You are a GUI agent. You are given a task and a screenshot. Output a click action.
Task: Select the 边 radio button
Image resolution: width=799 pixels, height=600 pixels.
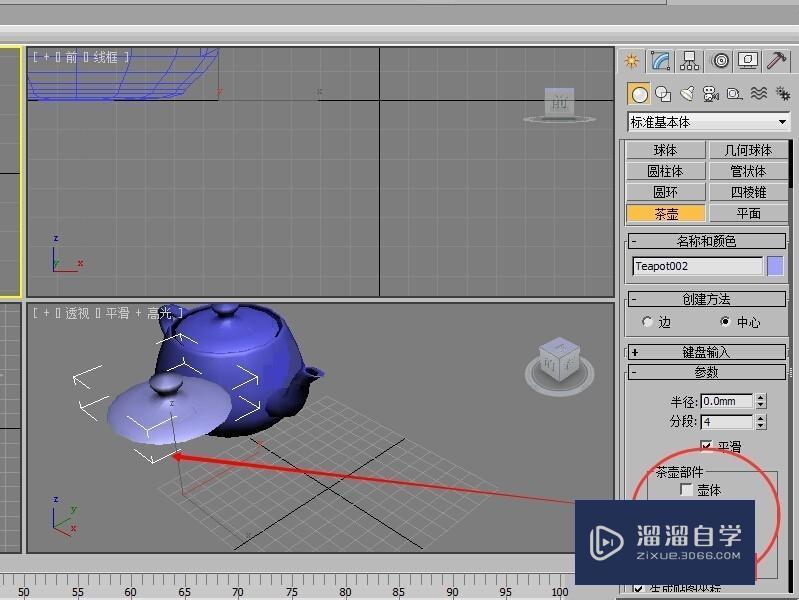pyautogui.click(x=647, y=322)
